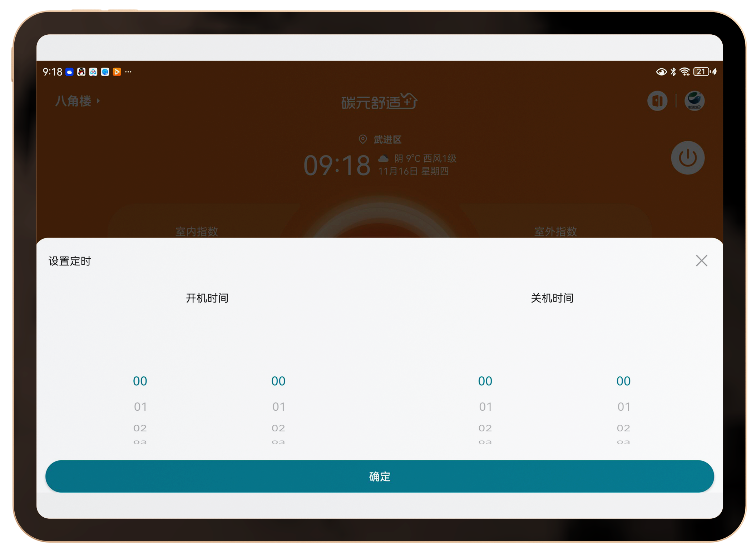Tap the Bluetooth status bar icon
Screen dimensions: 756x557
[673, 72]
